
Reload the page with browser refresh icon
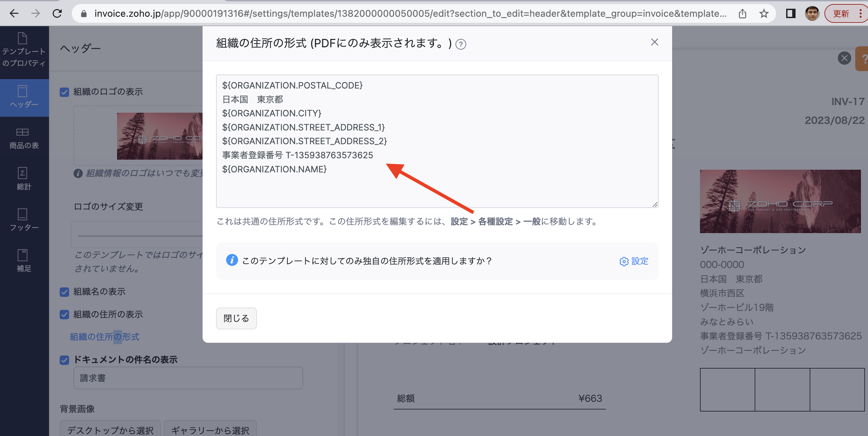pos(57,13)
